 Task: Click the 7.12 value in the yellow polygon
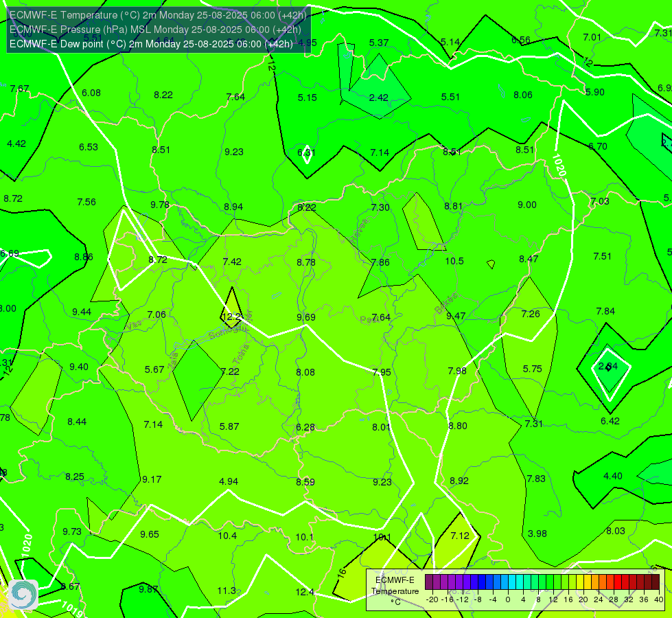tap(460, 536)
